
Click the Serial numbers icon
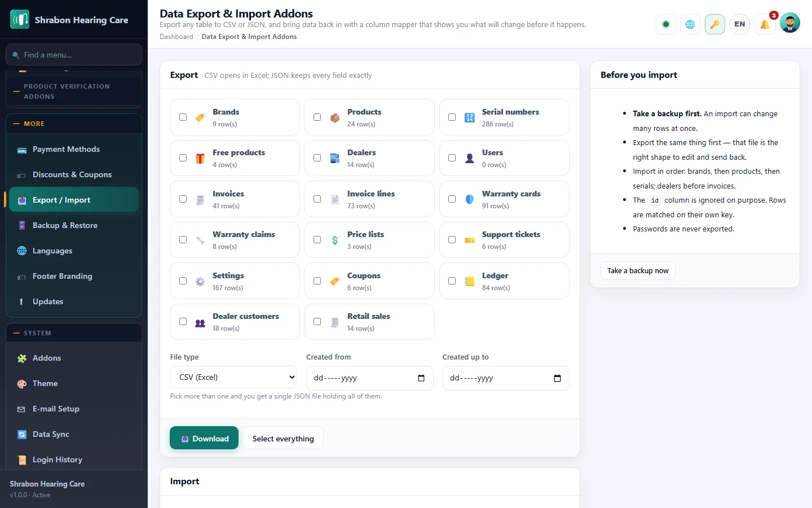(x=470, y=118)
